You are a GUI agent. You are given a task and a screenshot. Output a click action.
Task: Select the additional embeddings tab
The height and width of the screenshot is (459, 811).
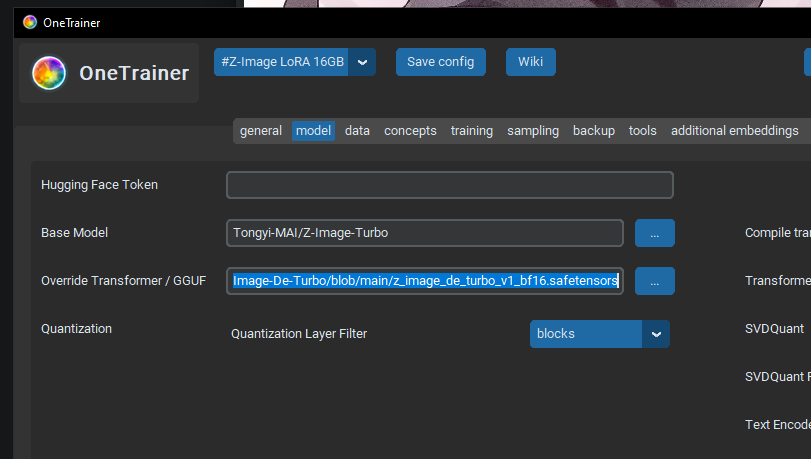[734, 131]
